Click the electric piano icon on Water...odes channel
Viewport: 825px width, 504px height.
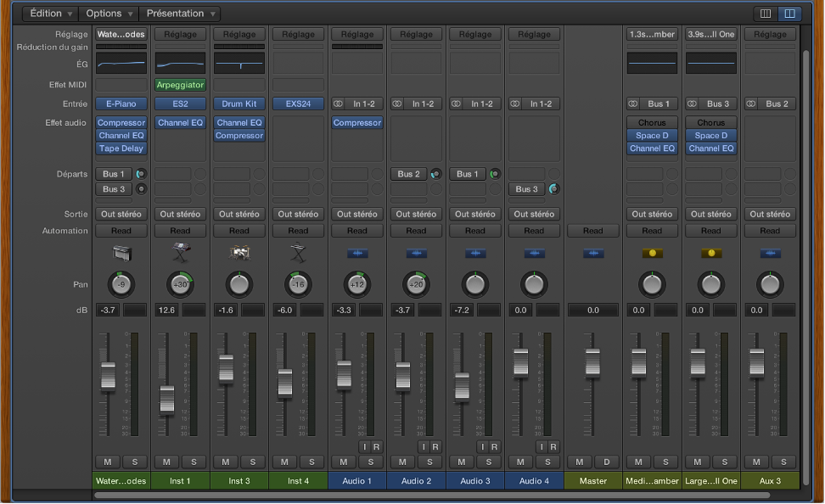point(121,252)
